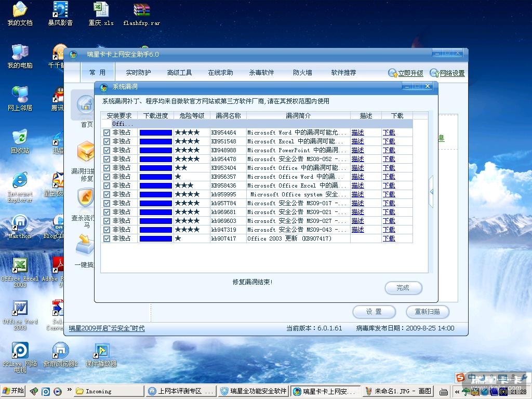Viewport: 532px width, 399px height.
Task: Switch to 软件推荐 tab
Action: point(343,73)
